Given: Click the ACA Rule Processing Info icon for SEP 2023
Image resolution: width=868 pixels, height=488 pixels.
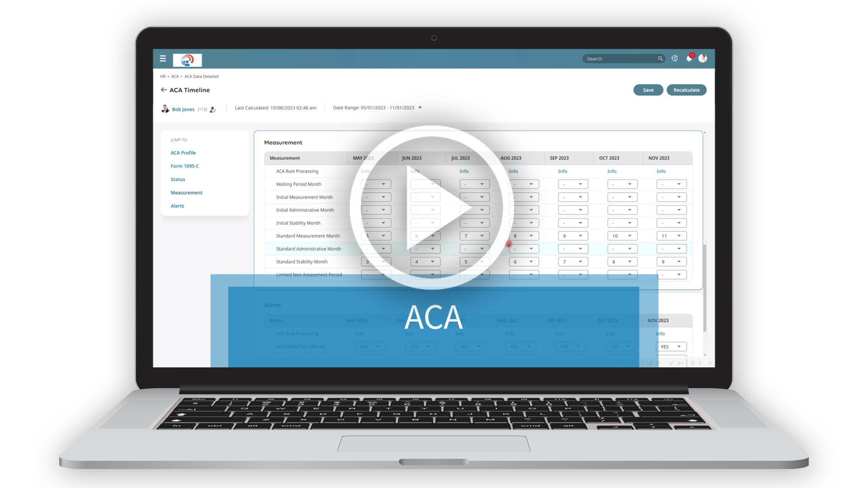Looking at the screenshot, I should click(563, 171).
